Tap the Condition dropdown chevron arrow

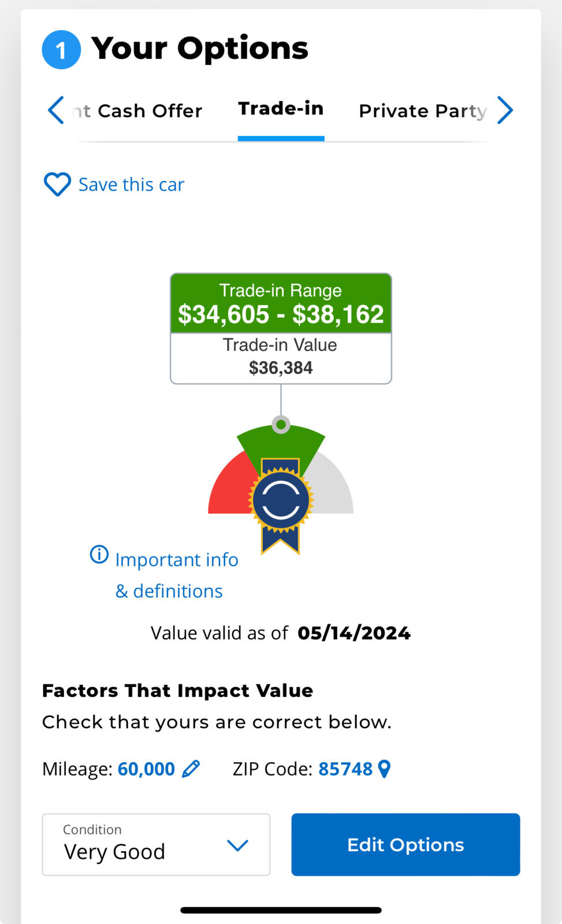(237, 845)
